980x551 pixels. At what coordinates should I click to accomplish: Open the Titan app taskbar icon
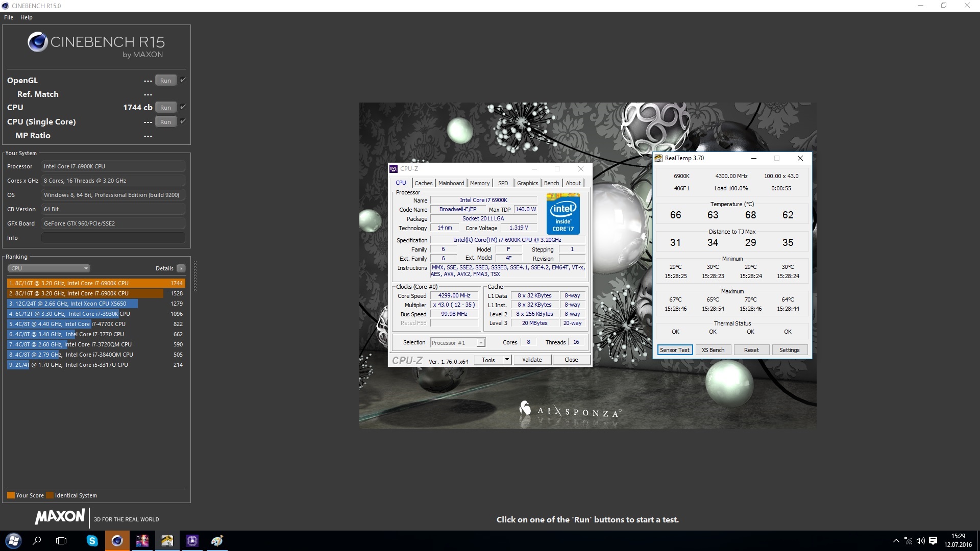(x=142, y=541)
